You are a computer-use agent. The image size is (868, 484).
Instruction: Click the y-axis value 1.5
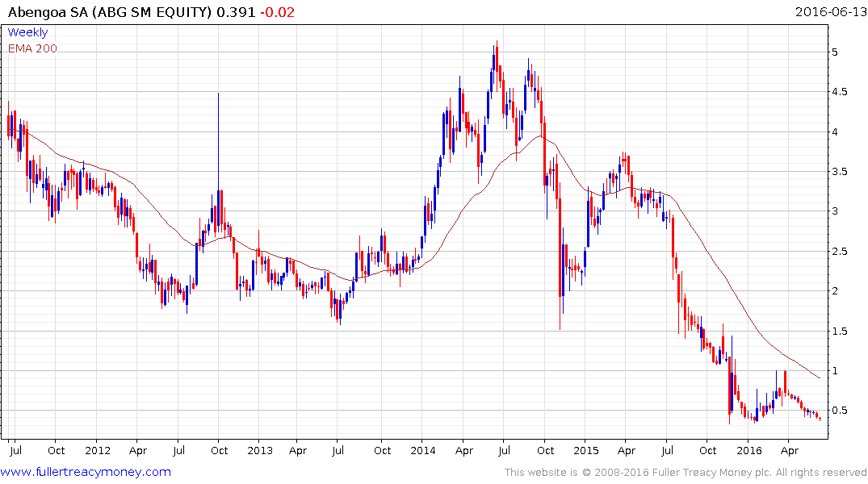coord(840,331)
